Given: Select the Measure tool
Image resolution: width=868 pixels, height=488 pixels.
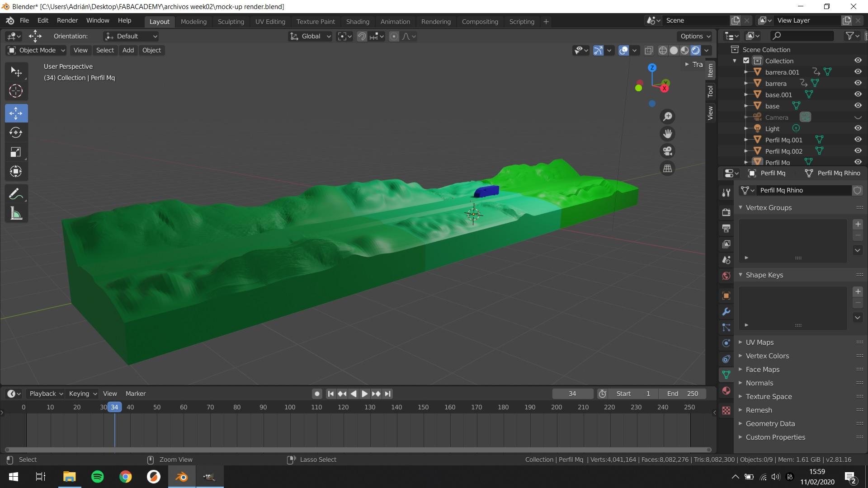Looking at the screenshot, I should click(x=16, y=214).
